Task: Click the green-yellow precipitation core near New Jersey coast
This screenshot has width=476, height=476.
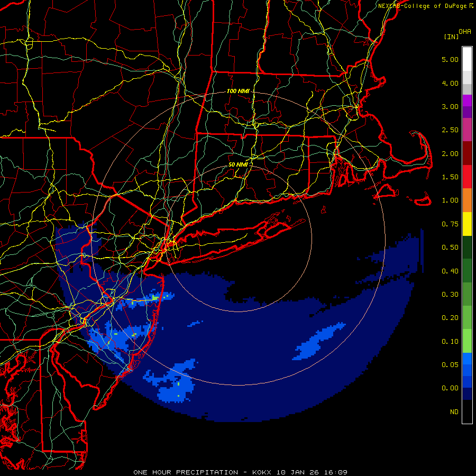Action: pos(155,298)
